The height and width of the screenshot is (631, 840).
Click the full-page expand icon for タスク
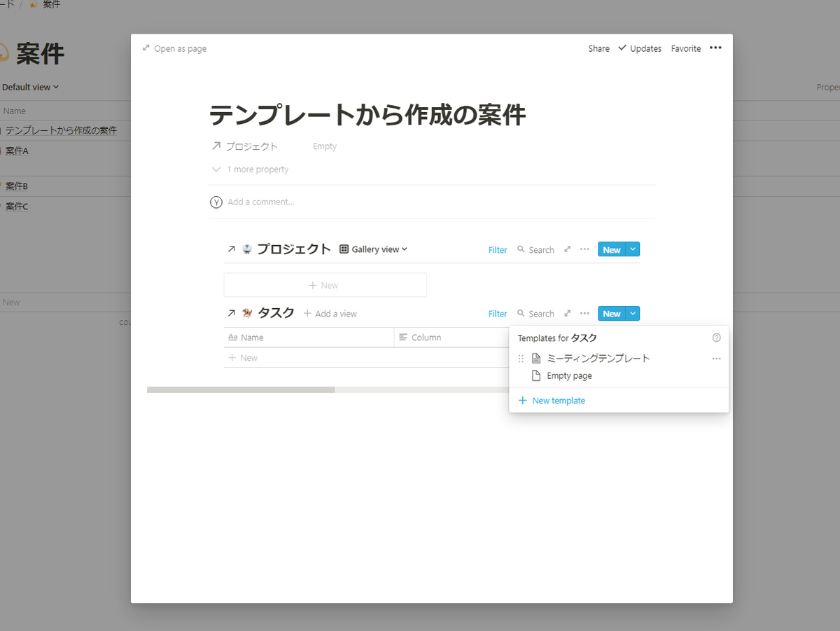(568, 313)
